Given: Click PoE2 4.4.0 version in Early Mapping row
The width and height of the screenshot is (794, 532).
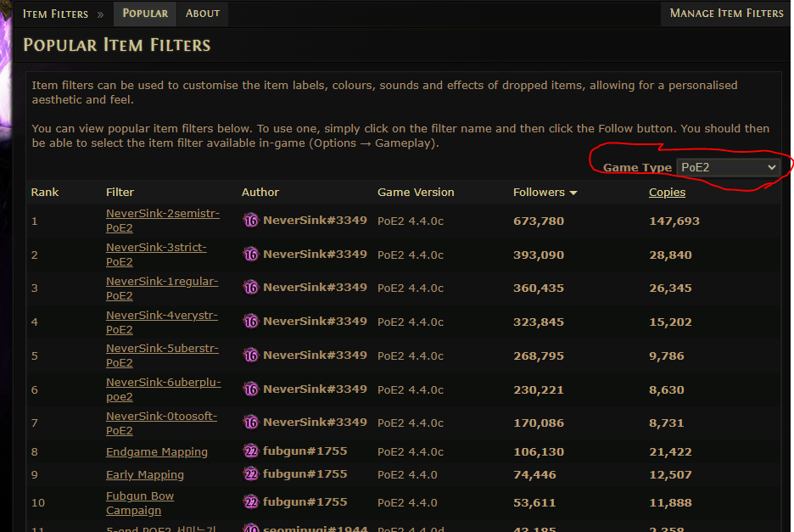Looking at the screenshot, I should (407, 475).
